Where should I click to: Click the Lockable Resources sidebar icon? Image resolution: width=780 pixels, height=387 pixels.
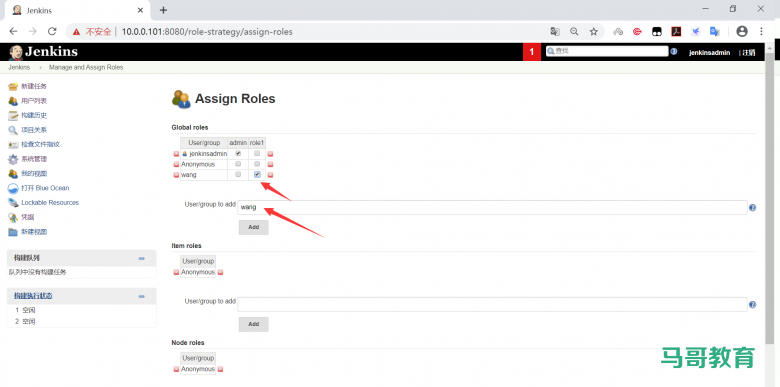[13, 203]
